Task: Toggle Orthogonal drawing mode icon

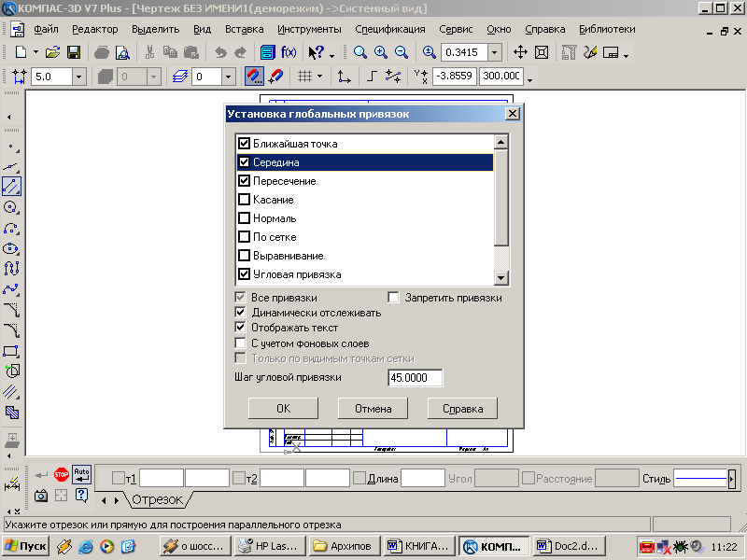Action: [372, 77]
